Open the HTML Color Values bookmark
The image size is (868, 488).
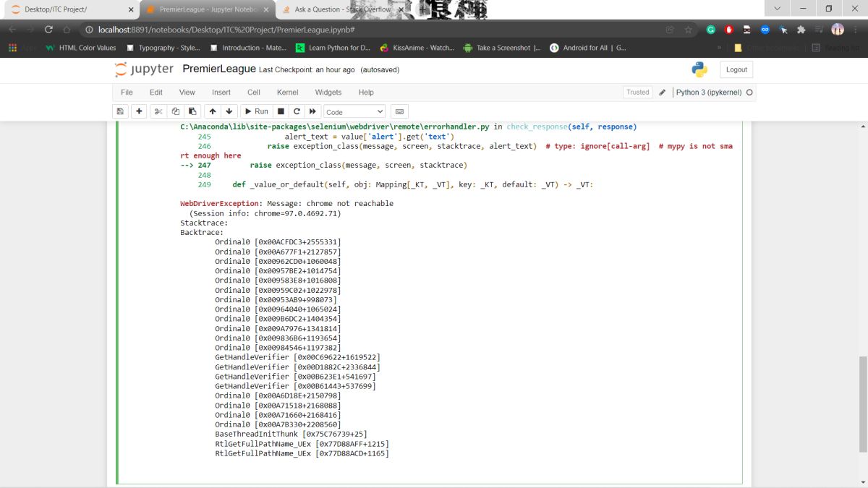80,48
